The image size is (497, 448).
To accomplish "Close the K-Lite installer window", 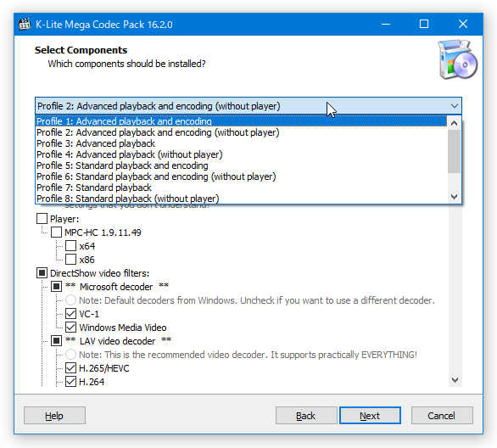I will pyautogui.click(x=463, y=24).
